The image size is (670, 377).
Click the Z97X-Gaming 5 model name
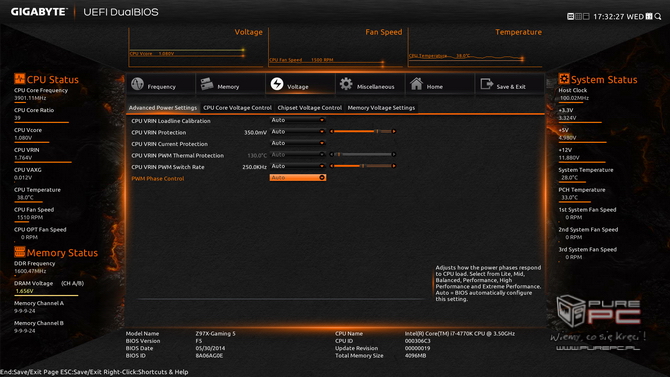point(215,333)
